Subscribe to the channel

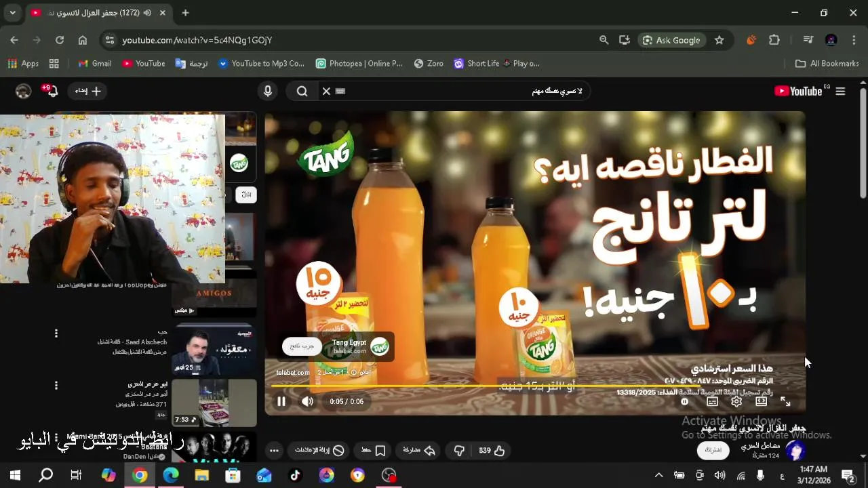[713, 449]
